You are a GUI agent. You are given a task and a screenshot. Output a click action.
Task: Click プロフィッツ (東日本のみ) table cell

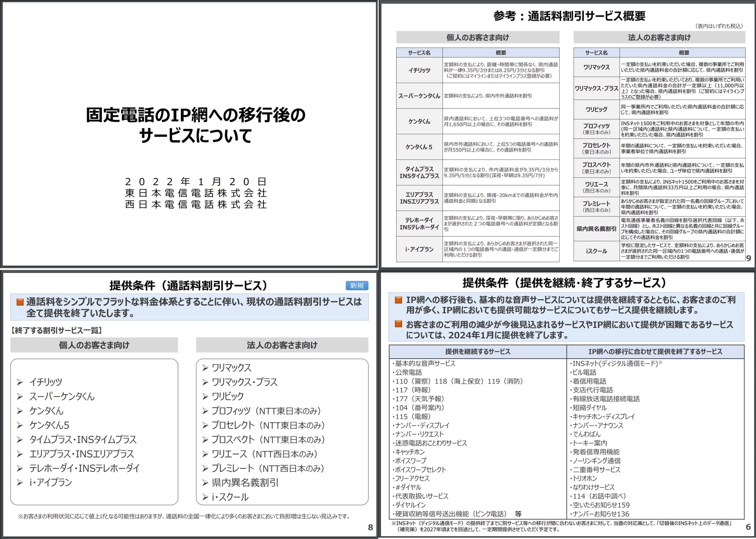tap(597, 129)
